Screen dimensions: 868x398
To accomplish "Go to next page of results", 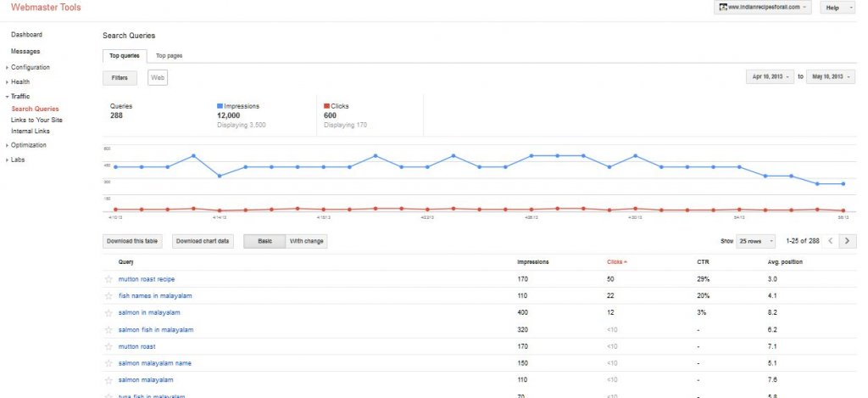I will pyautogui.click(x=848, y=241).
